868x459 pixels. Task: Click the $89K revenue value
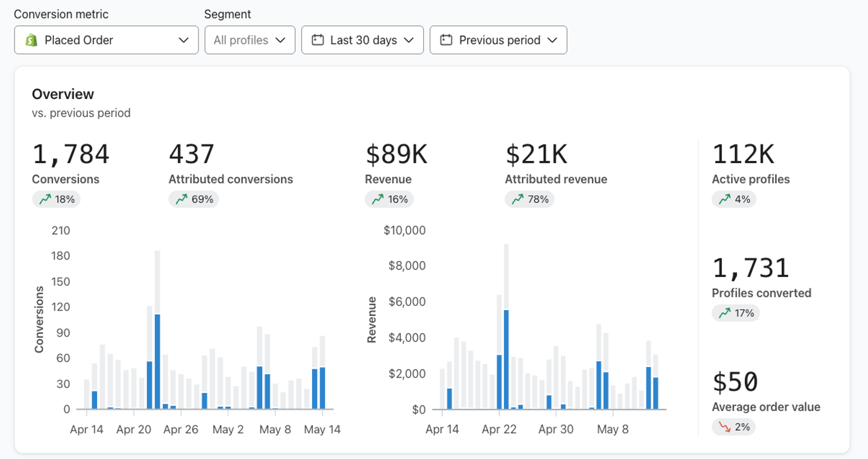(x=397, y=154)
